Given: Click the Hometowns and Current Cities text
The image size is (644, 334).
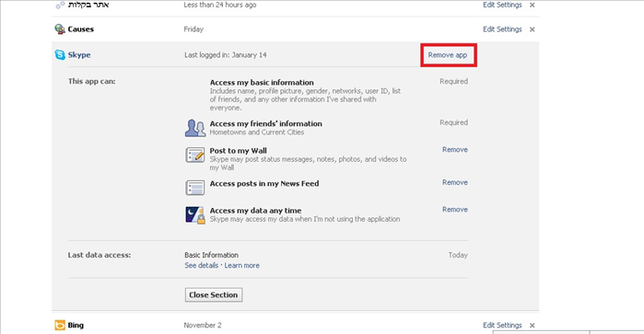Looking at the screenshot, I should (x=257, y=132).
